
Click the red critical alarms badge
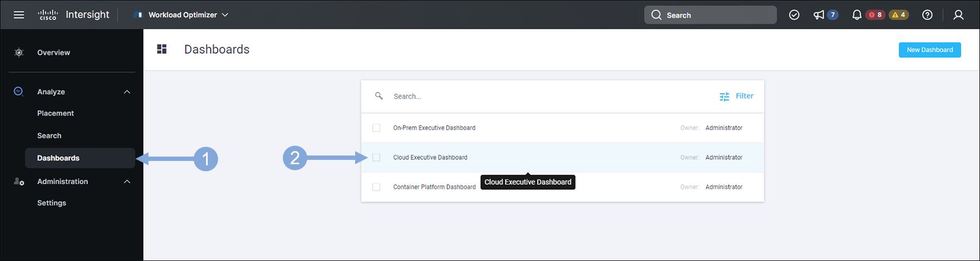[876, 15]
